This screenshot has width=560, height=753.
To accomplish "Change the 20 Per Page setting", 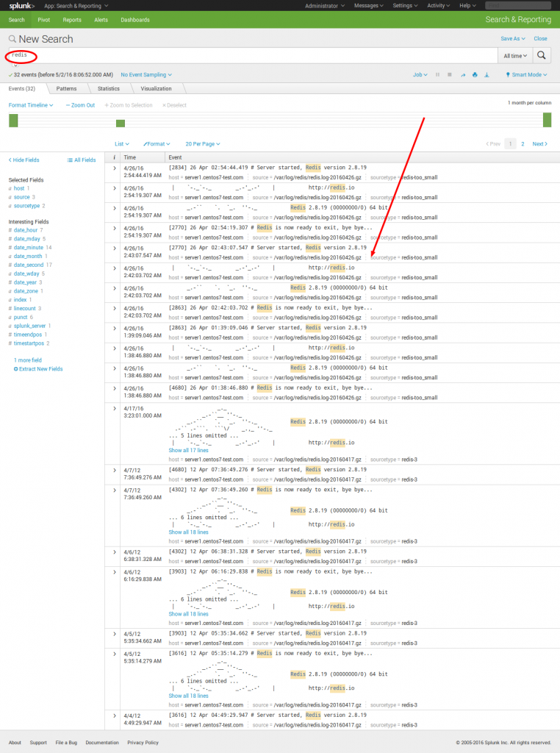I will [x=203, y=144].
